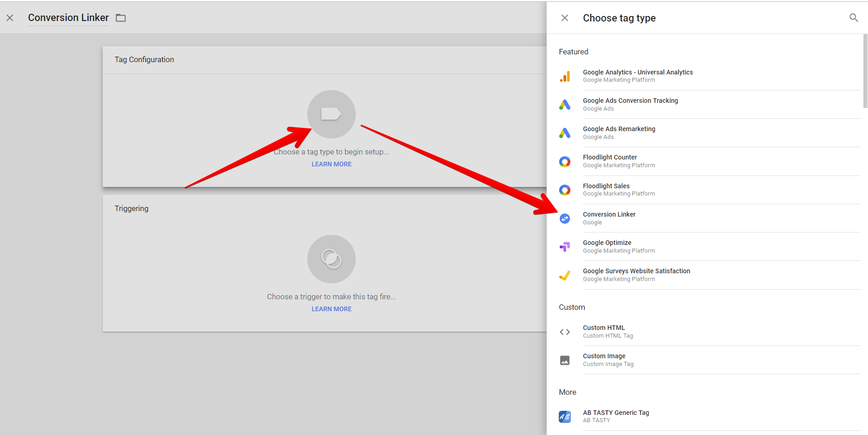Open search in Choose tag type panel
The image size is (868, 435).
pos(853,18)
